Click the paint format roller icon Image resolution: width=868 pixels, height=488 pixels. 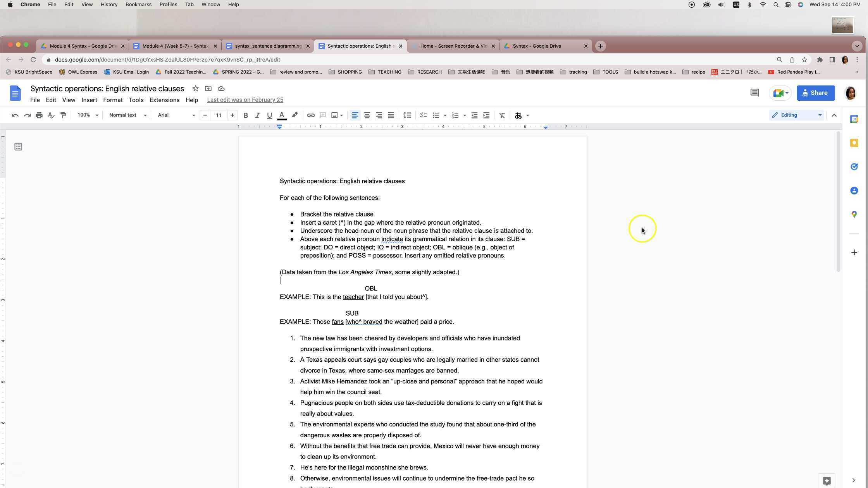63,115
